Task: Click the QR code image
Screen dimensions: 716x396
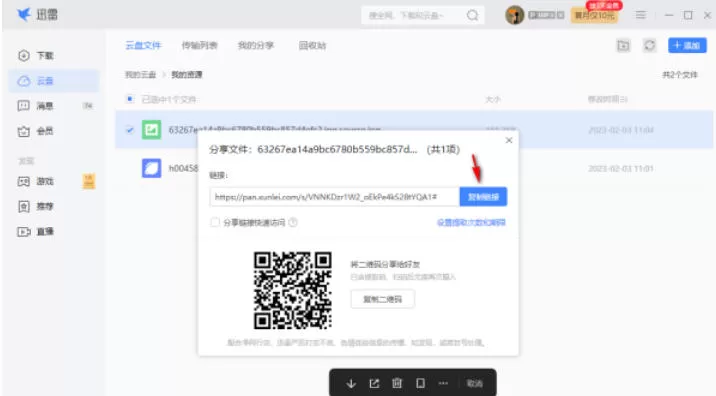Action: (x=293, y=290)
